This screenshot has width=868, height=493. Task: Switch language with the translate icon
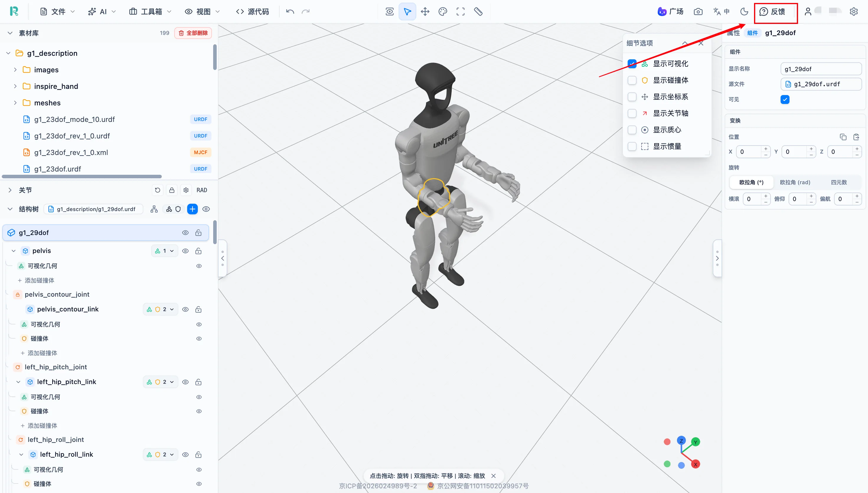pyautogui.click(x=721, y=12)
